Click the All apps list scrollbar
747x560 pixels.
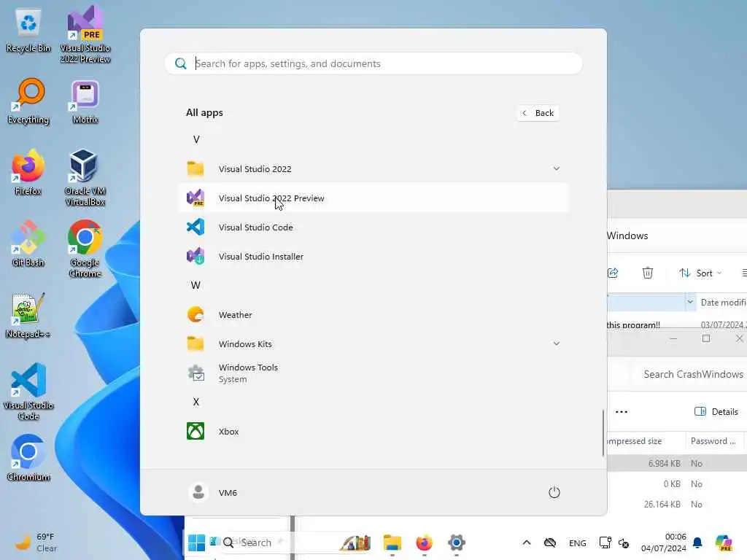point(603,432)
